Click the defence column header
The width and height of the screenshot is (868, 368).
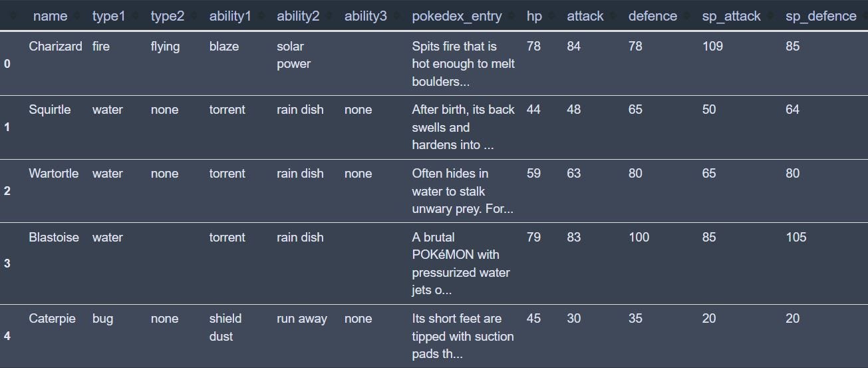(652, 16)
